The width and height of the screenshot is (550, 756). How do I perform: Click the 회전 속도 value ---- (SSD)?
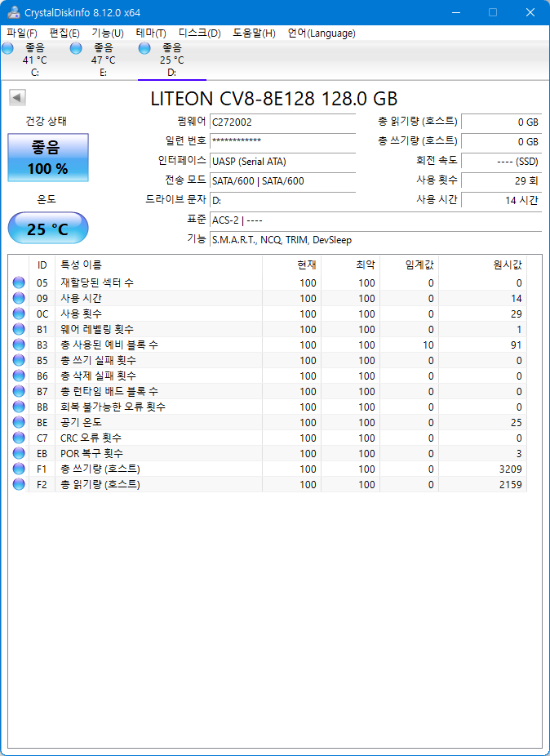click(502, 161)
